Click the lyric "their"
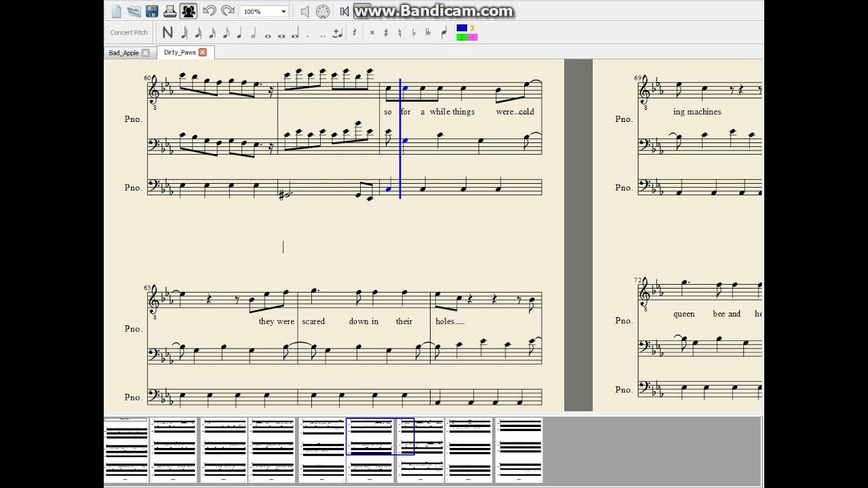This screenshot has height=488, width=868. pyautogui.click(x=404, y=321)
